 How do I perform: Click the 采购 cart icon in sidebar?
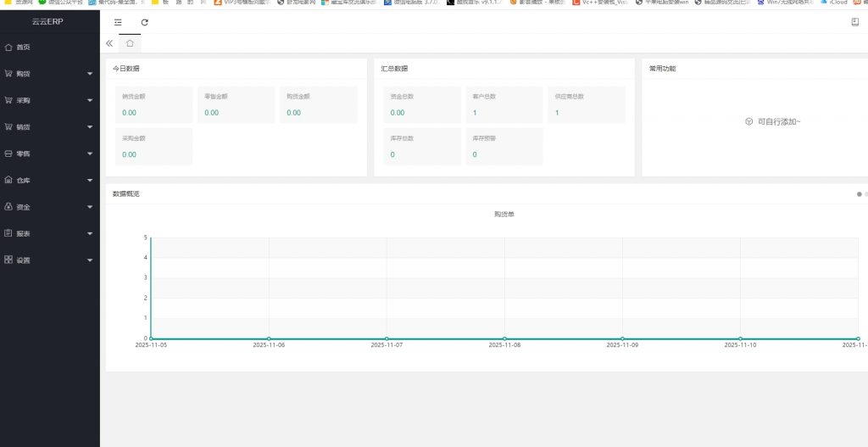[x=8, y=100]
